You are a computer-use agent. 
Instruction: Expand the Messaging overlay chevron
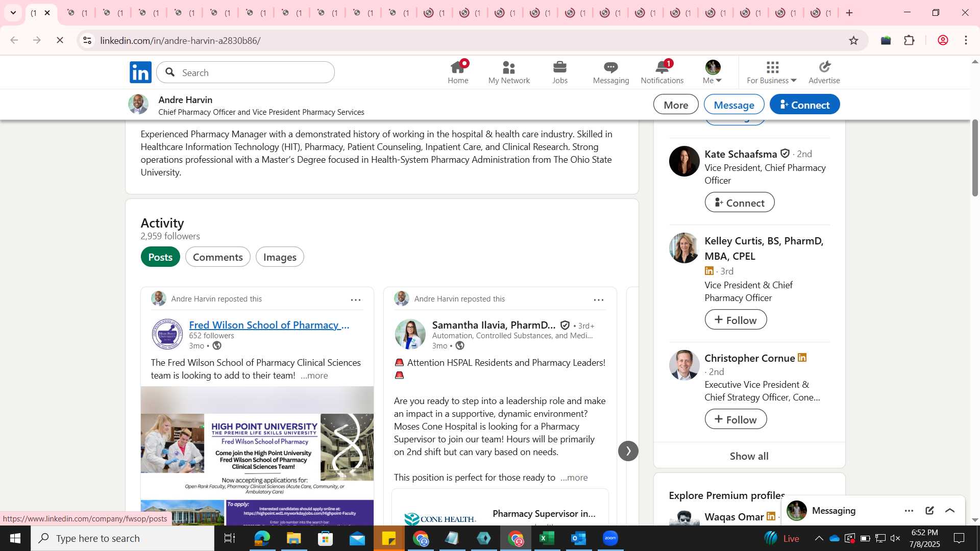[950, 511]
